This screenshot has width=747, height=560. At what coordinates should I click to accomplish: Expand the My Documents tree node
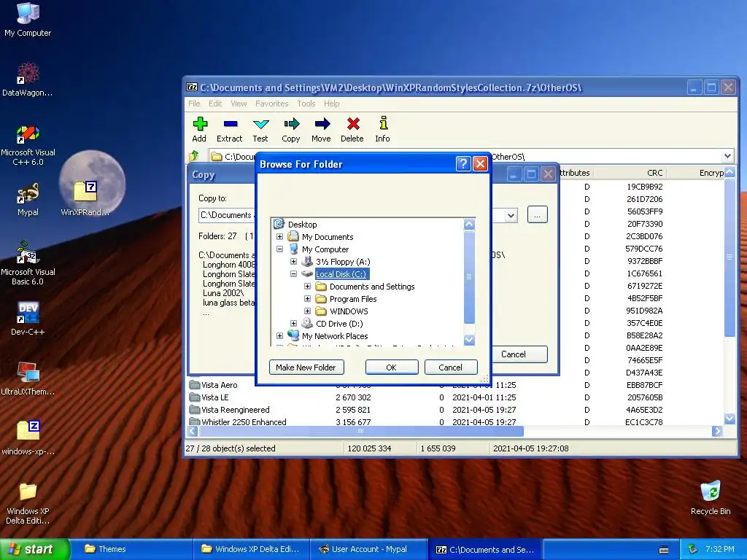point(279,237)
